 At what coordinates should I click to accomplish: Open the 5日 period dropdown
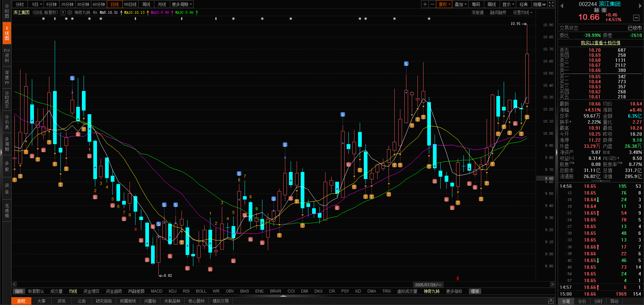click(37, 4)
